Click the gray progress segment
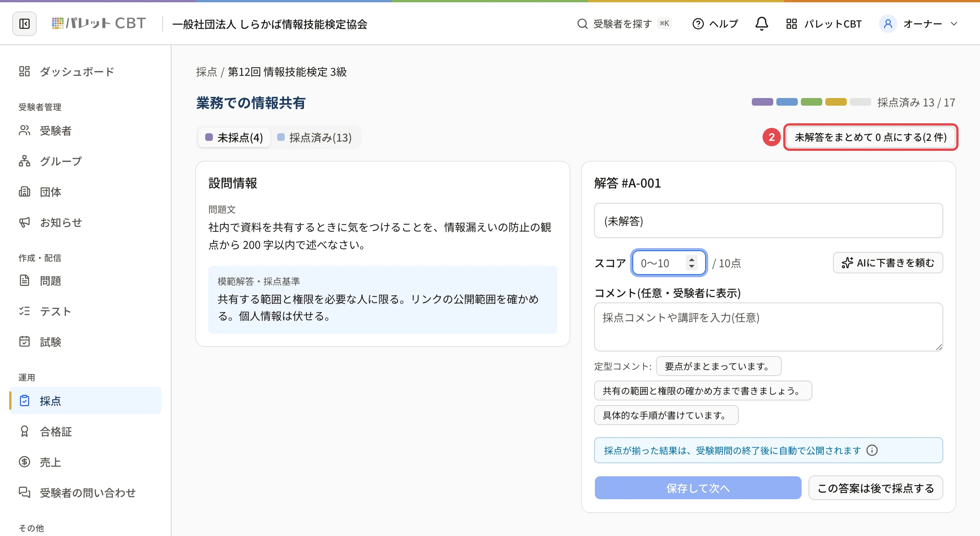 860,102
